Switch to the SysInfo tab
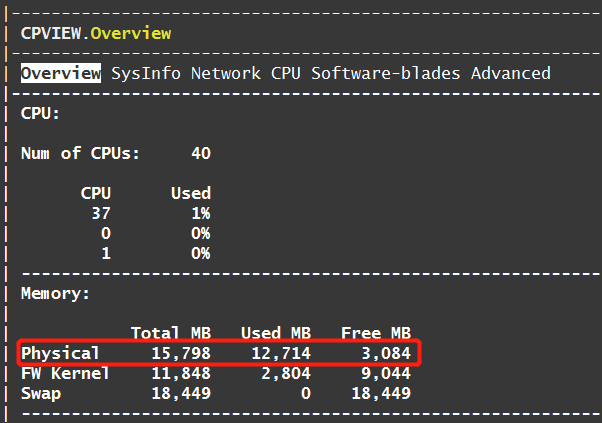Screen dimensions: 602x423 tap(146, 73)
